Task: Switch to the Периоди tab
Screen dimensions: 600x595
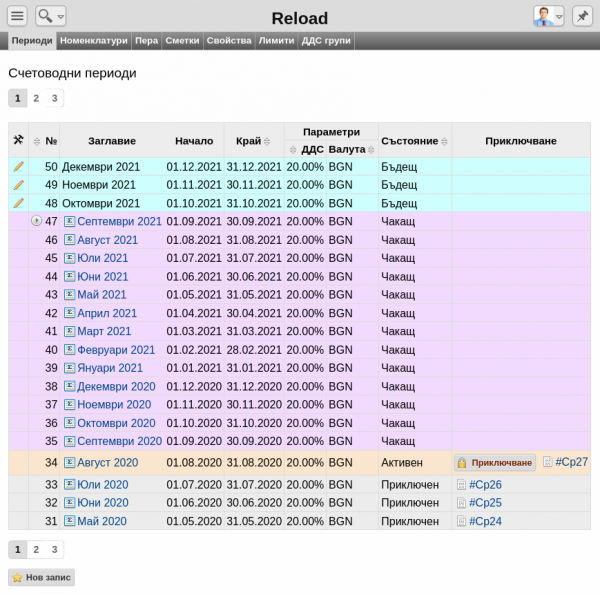Action: click(32, 41)
